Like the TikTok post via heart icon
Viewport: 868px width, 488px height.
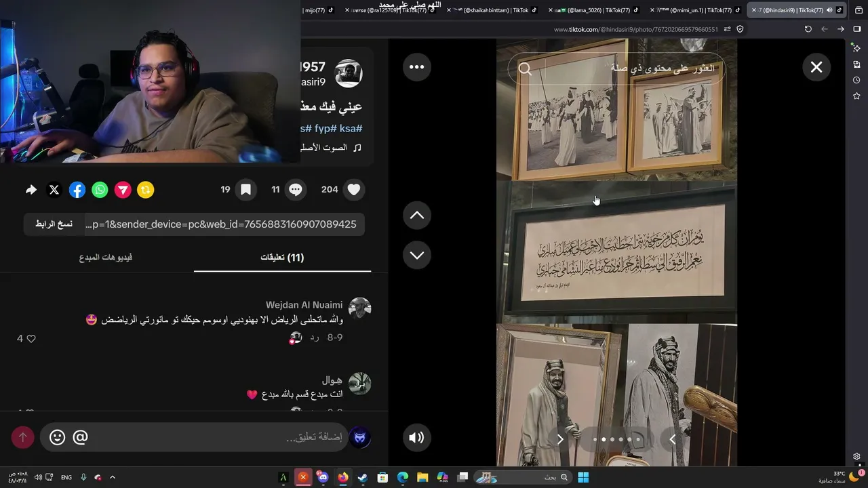click(353, 190)
